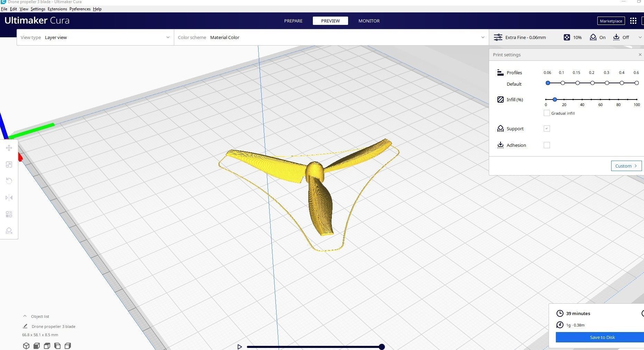This screenshot has height=350, width=644.
Task: Select the Scale tool in left toolbar
Action: (9, 164)
